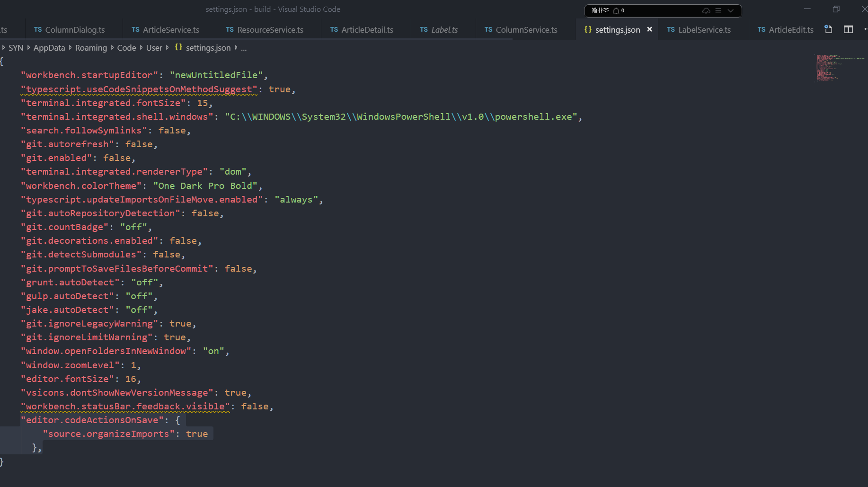Click the cloud sync icon in the sticky-note widget
This screenshot has width=868, height=487.
point(706,10)
